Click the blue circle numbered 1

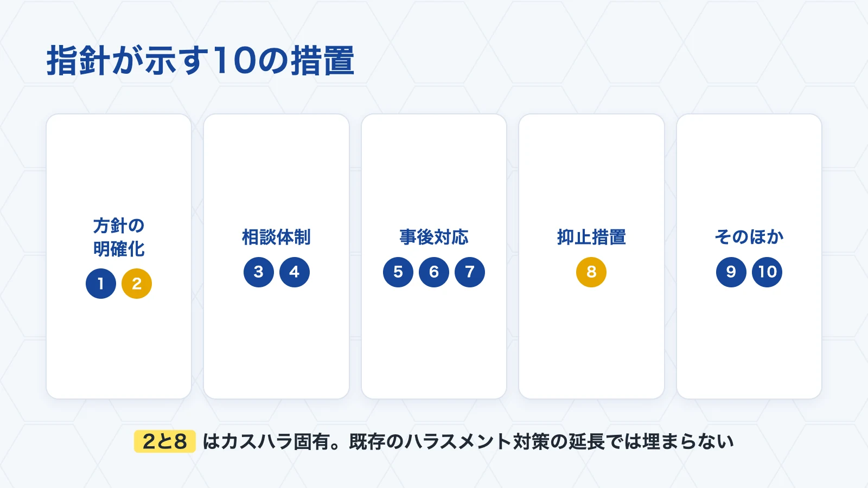coord(101,284)
